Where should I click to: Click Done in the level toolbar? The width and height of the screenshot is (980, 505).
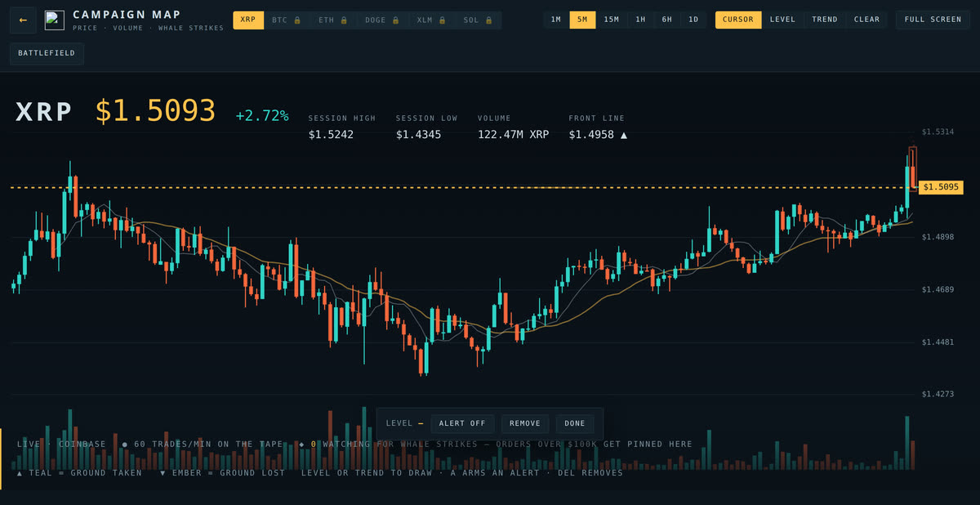pos(575,423)
